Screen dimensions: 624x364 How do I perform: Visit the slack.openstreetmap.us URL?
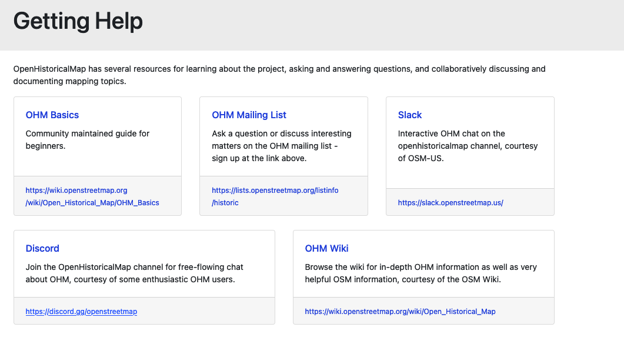pos(450,202)
